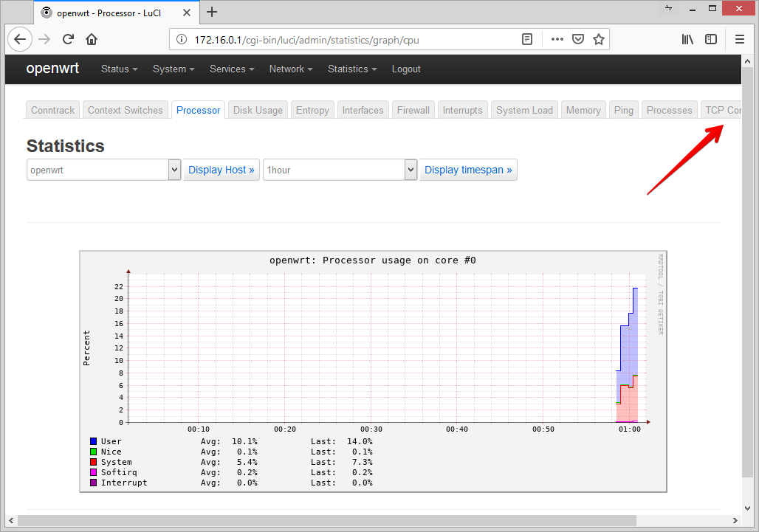Switch to the Context Switches tab
Viewport: 759px width, 532px height.
tap(126, 110)
